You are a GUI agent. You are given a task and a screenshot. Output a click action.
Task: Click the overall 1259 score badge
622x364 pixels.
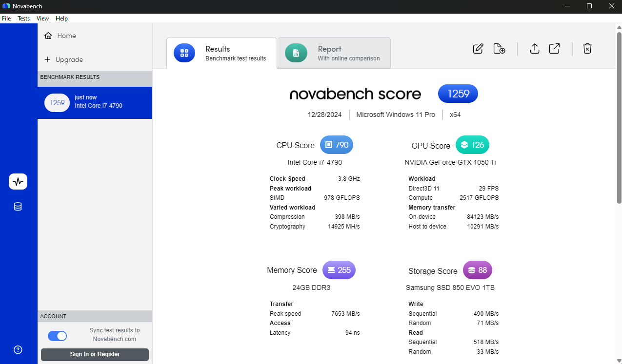[x=458, y=94]
